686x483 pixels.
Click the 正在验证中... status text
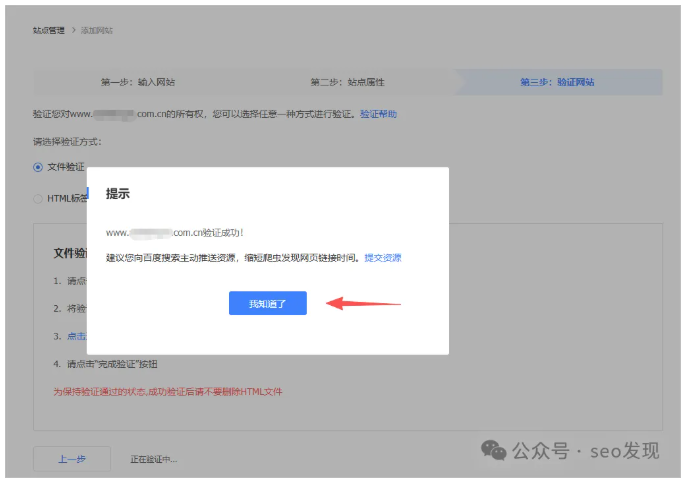click(154, 459)
